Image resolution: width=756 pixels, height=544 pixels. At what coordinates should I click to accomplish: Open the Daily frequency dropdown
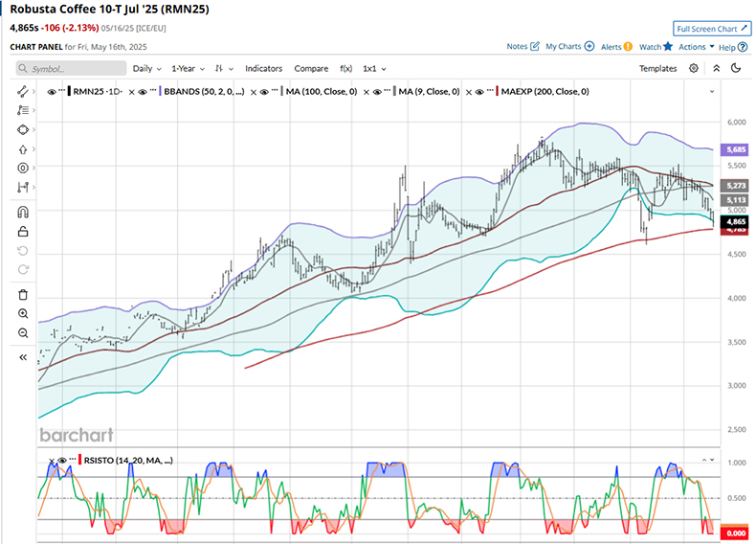(146, 69)
